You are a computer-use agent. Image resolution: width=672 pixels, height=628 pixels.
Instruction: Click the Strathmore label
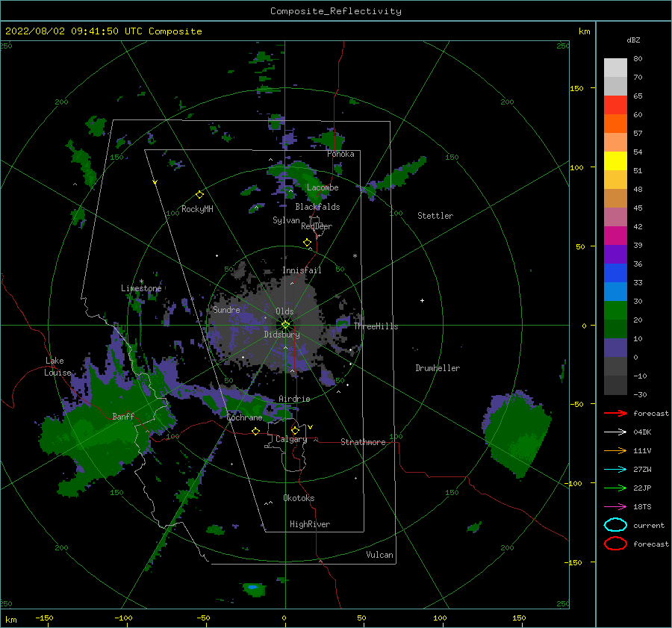point(363,442)
